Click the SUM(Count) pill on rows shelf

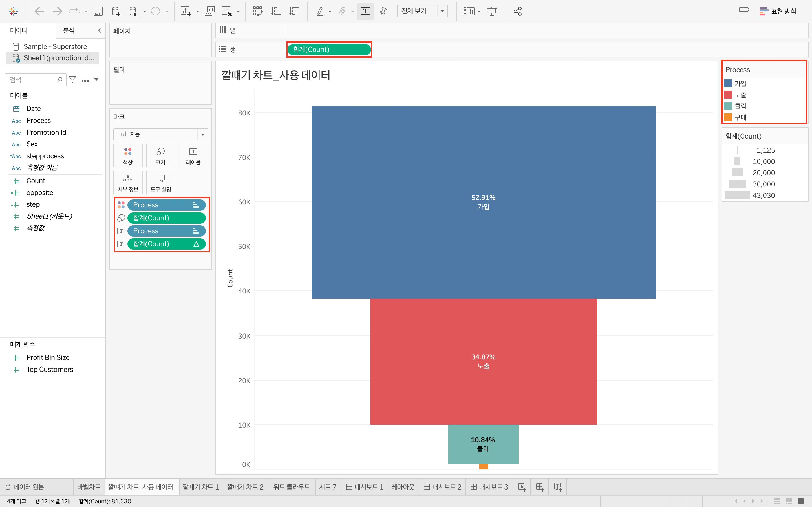tap(329, 50)
